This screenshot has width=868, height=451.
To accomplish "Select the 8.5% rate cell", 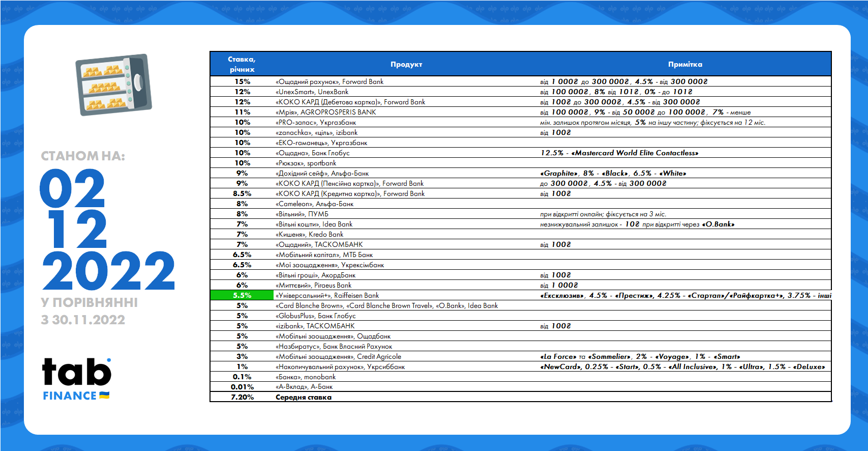I will tap(242, 193).
